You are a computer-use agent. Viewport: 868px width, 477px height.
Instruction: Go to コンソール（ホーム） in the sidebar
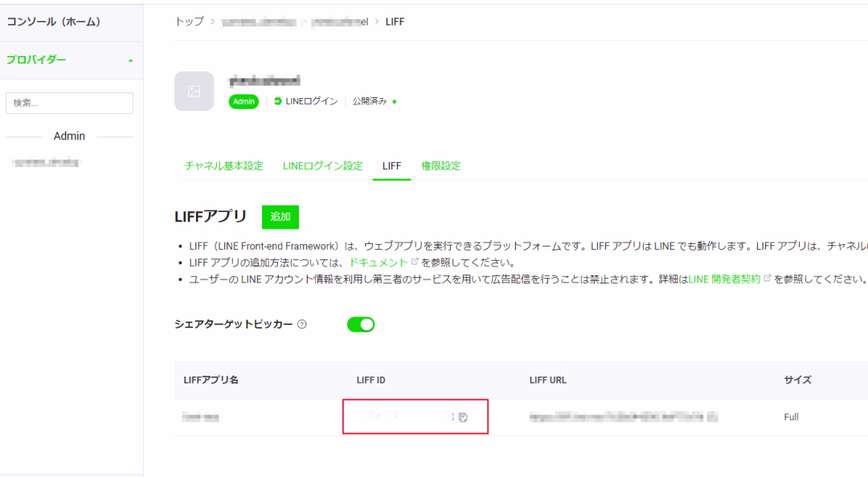coord(54,22)
